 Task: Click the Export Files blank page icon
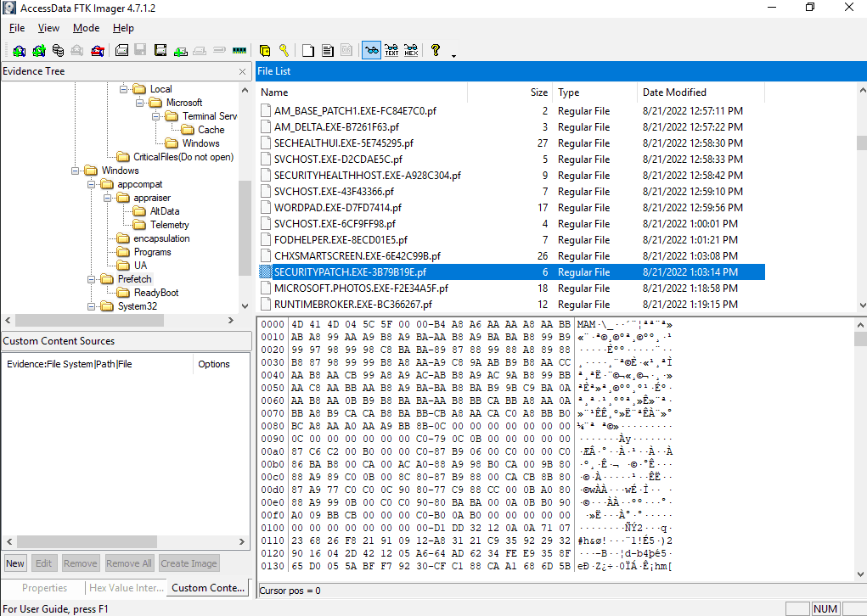tap(308, 51)
